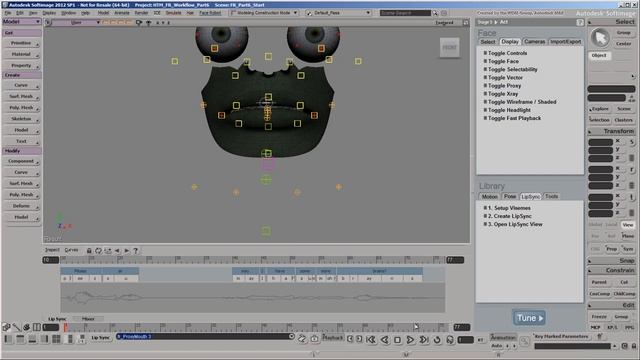640x360 pixels.
Task: Click the Tune stage button
Action: click(529, 318)
